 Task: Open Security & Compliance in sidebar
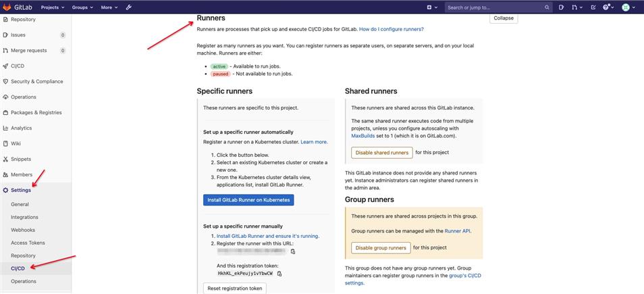tap(37, 81)
